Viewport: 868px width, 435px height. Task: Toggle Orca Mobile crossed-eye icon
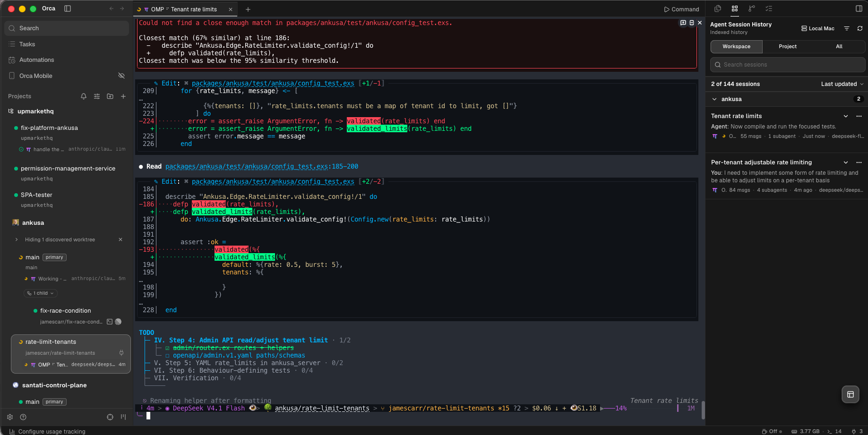[x=121, y=76]
